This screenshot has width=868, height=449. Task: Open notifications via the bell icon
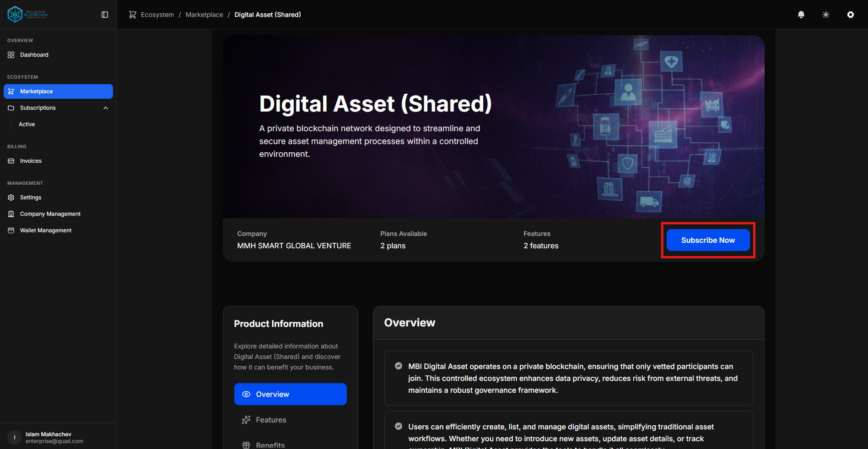801,14
